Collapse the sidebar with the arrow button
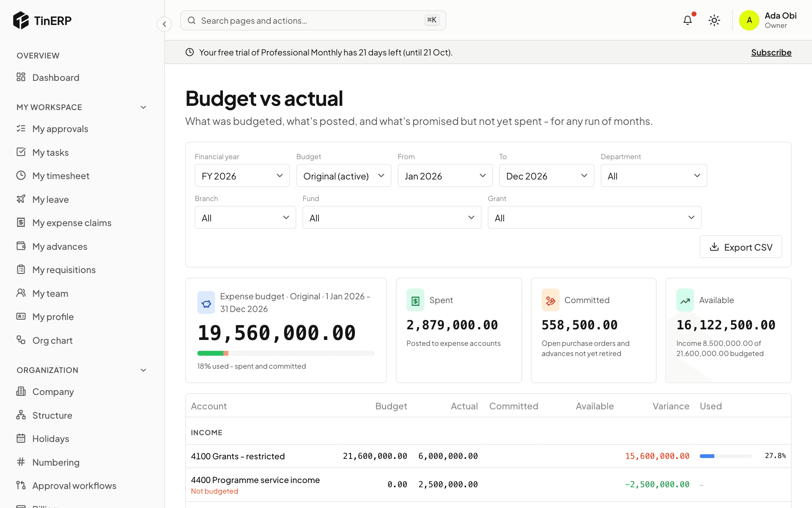 point(164,24)
